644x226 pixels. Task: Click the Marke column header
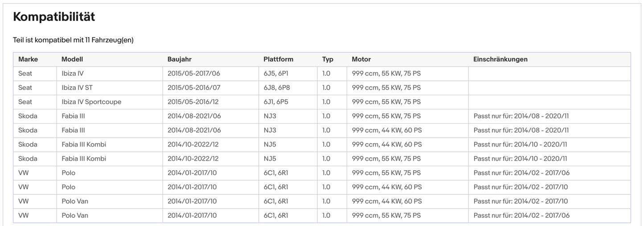(x=28, y=59)
